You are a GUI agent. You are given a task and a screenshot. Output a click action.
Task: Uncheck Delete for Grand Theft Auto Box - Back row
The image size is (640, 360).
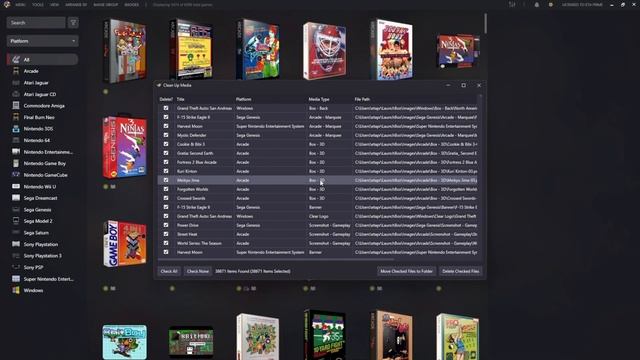[x=166, y=108]
